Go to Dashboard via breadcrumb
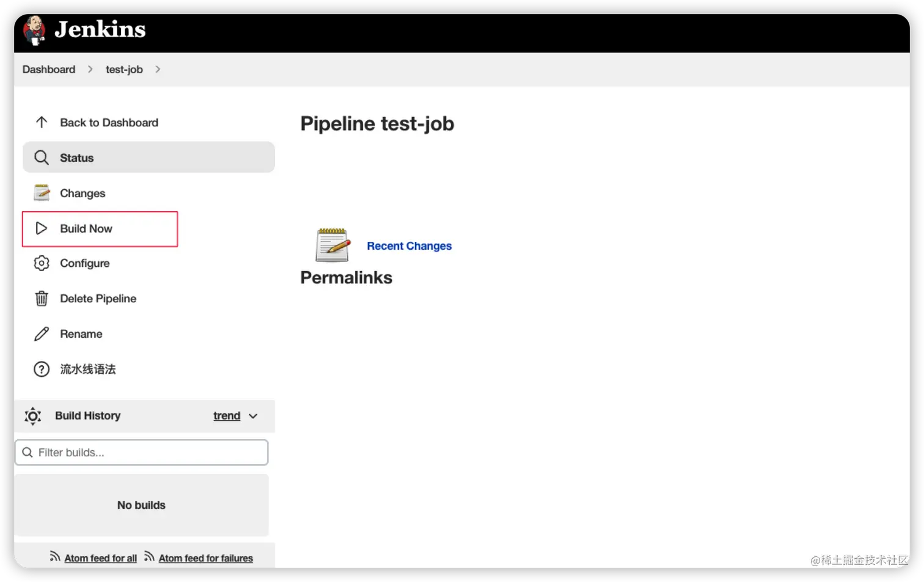This screenshot has width=924, height=582. click(x=49, y=70)
